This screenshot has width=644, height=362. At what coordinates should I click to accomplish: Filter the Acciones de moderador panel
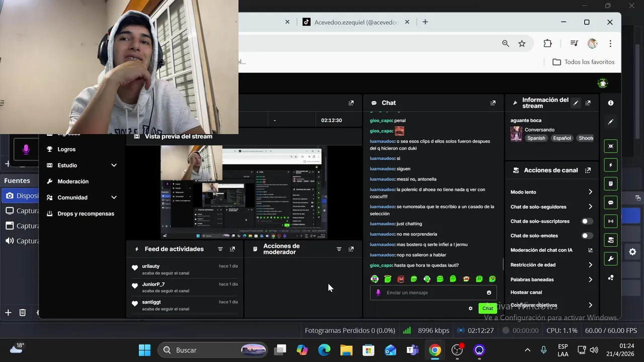point(339,249)
